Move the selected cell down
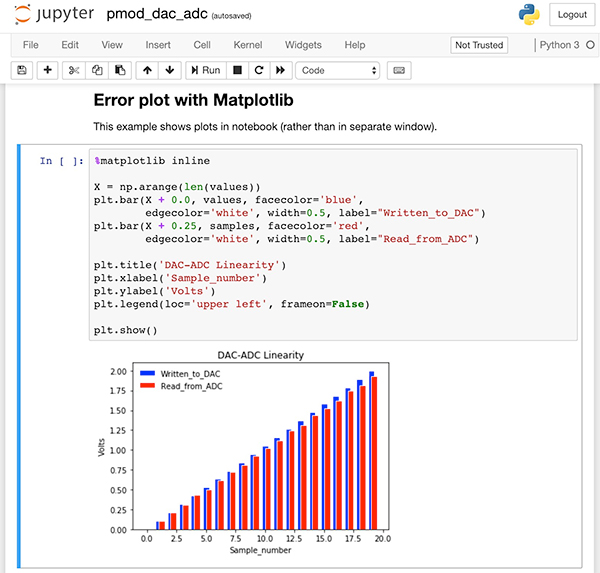Viewport: 600px width, 573px height. click(x=169, y=70)
